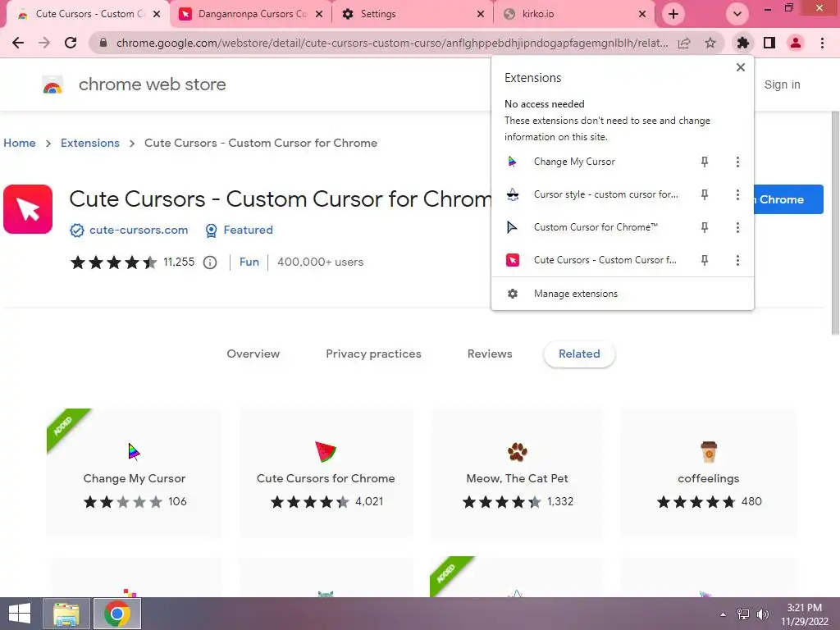This screenshot has width=840, height=630.
Task: Switch to the Reviews tab
Action: (490, 354)
